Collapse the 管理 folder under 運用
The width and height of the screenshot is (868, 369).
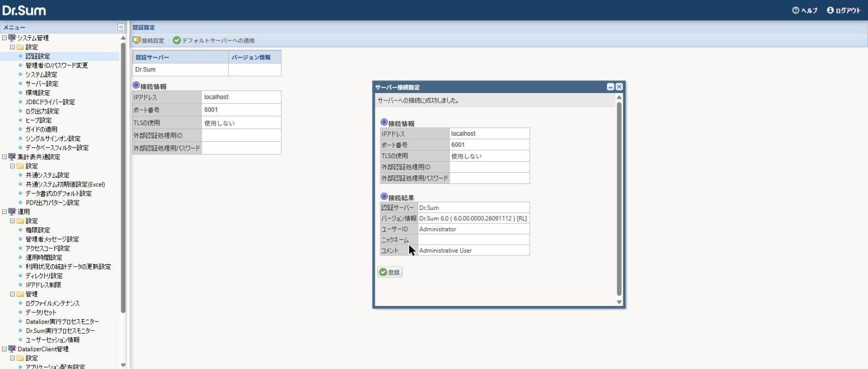[x=12, y=294]
